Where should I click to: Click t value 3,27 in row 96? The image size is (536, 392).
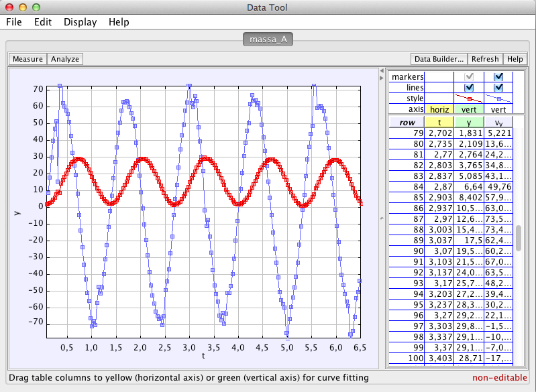tap(439, 316)
